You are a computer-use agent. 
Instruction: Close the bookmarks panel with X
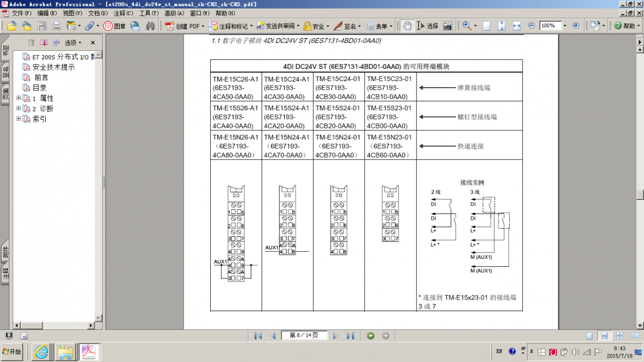(x=93, y=43)
